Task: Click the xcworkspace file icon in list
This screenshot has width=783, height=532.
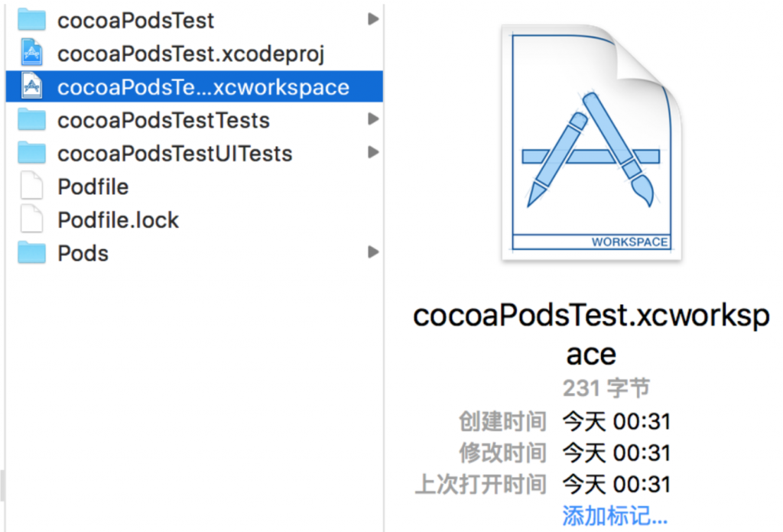Action: pos(32,86)
